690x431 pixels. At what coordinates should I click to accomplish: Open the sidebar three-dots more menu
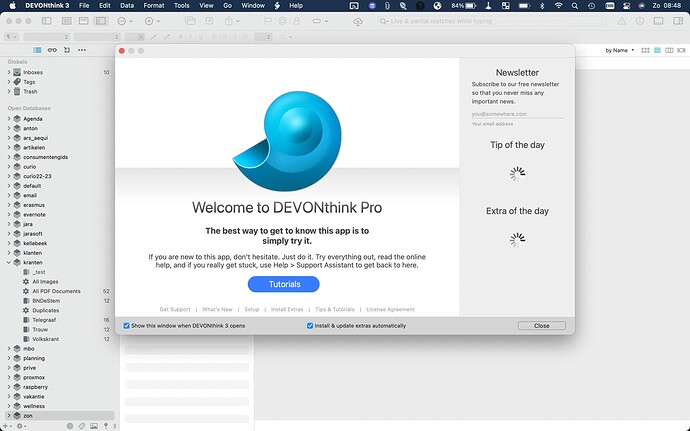82,50
